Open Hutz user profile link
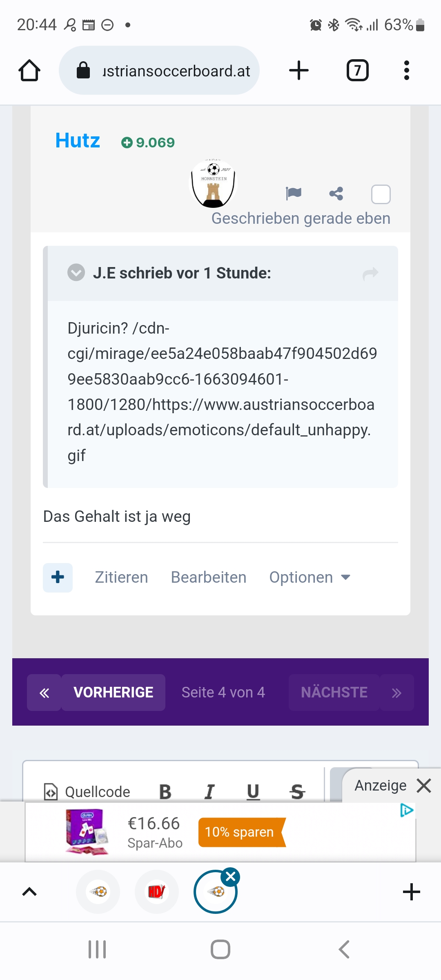The height and width of the screenshot is (980, 441). tap(78, 140)
